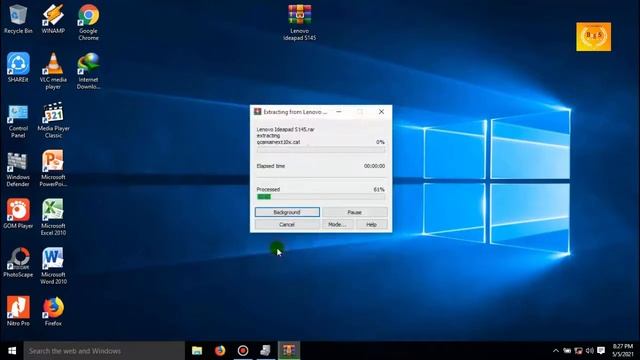This screenshot has height=360, width=640.
Task: Click the taskbar clock showing 8:27 PM
Action: [x=623, y=351]
